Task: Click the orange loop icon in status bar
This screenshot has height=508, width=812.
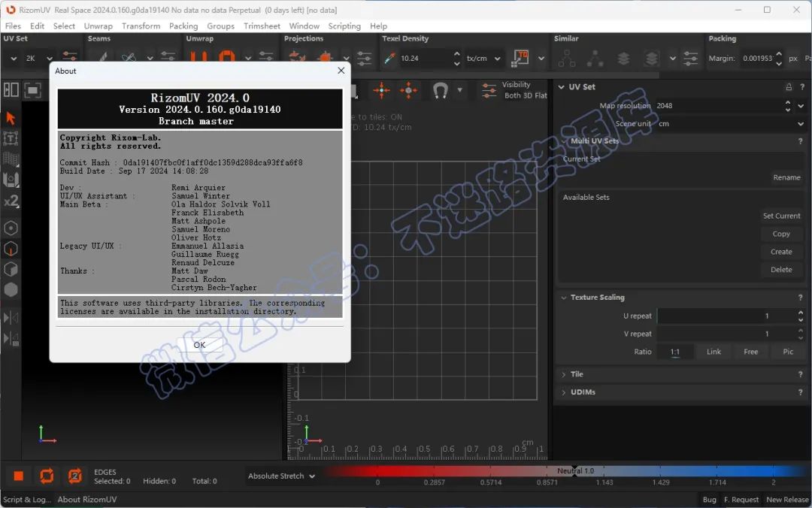Action: click(47, 476)
